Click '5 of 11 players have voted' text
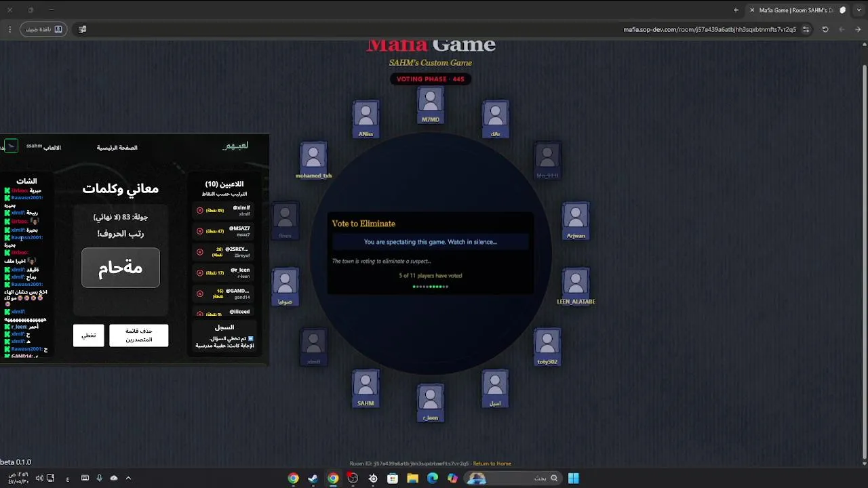 [431, 276]
